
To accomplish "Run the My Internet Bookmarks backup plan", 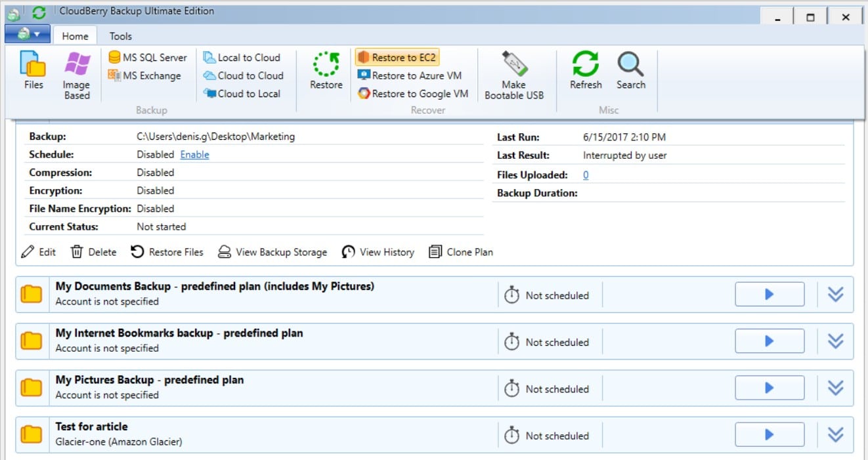I will pyautogui.click(x=769, y=341).
